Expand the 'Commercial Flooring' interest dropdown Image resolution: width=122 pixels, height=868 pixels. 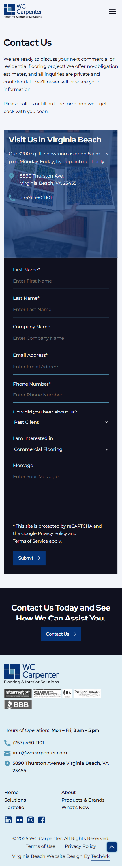[61, 449]
